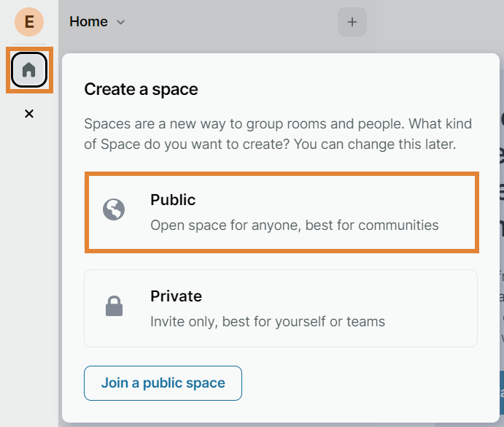Choose the Public space option
504x427 pixels.
click(282, 212)
